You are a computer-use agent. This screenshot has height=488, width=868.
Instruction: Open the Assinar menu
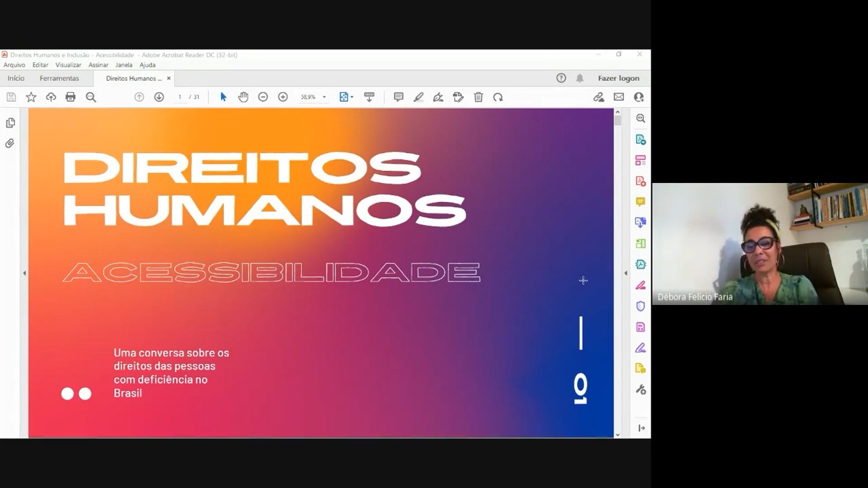(x=98, y=65)
